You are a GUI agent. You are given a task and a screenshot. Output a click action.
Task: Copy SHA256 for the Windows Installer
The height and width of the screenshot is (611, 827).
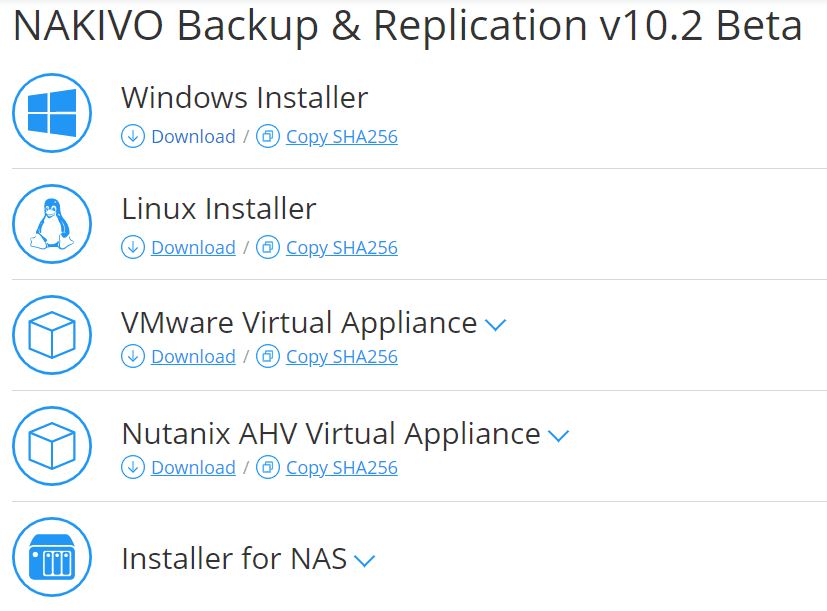point(342,137)
